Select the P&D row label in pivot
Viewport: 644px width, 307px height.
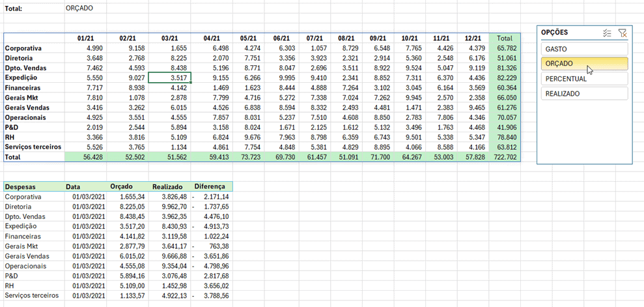34,127
